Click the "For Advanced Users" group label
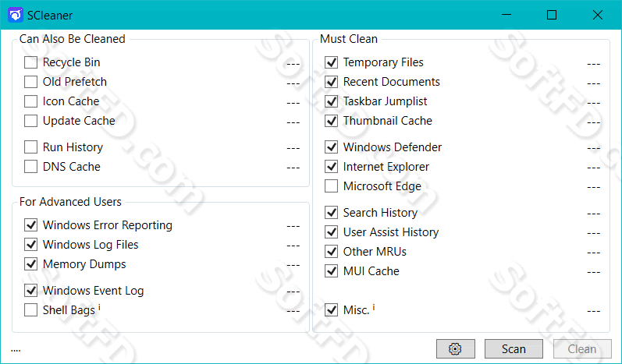This screenshot has width=622, height=364. click(x=70, y=202)
